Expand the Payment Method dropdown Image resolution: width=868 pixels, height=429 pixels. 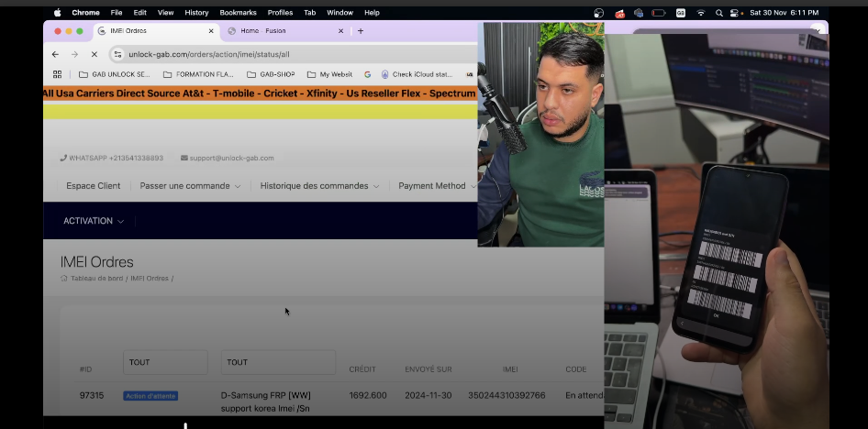437,186
